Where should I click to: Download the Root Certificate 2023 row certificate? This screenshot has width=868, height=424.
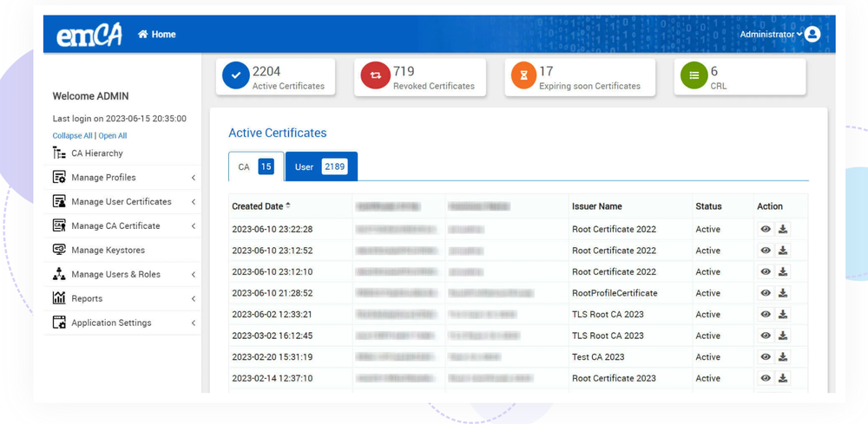click(783, 378)
